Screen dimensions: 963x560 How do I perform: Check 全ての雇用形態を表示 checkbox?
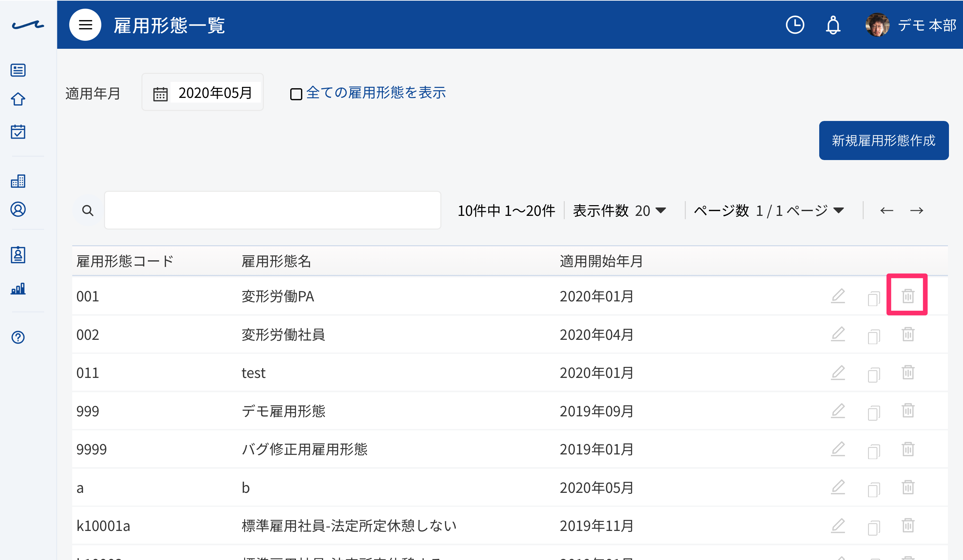point(296,94)
